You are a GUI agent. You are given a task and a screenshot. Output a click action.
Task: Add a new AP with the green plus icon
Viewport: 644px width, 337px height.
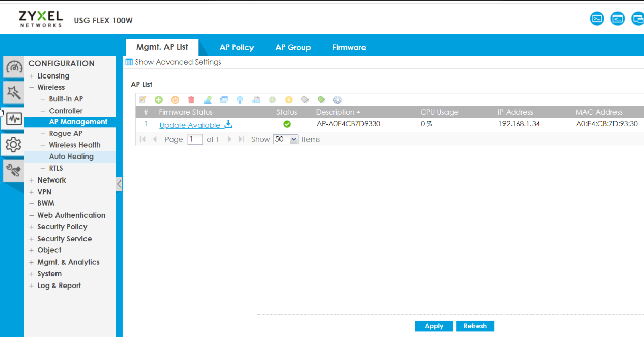pos(158,99)
